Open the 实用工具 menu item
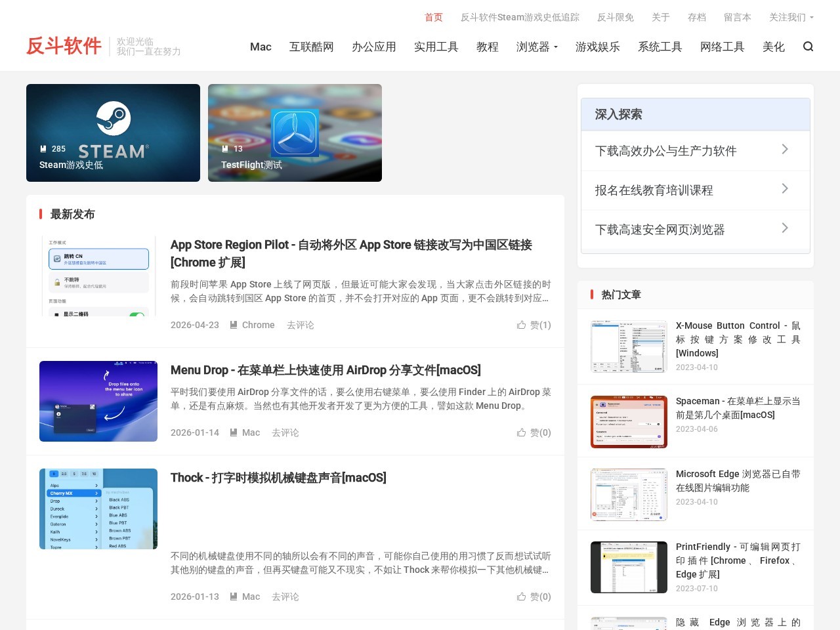The width and height of the screenshot is (840, 630). (436, 47)
